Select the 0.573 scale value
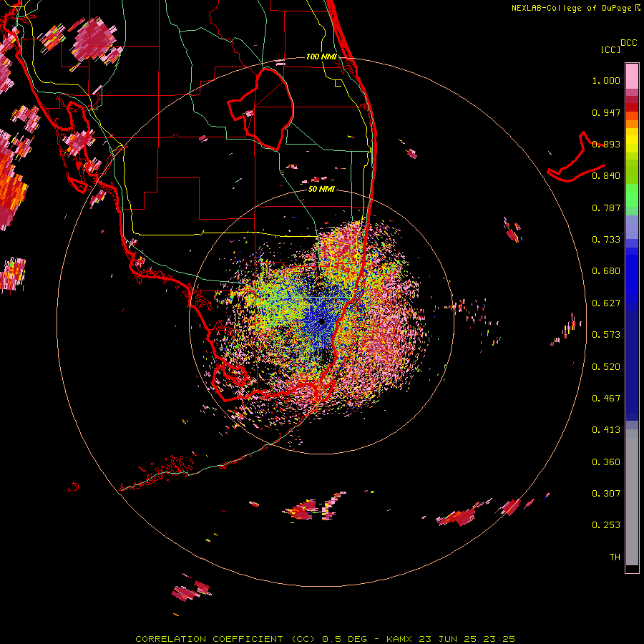This screenshot has height=644, width=644. click(x=606, y=335)
